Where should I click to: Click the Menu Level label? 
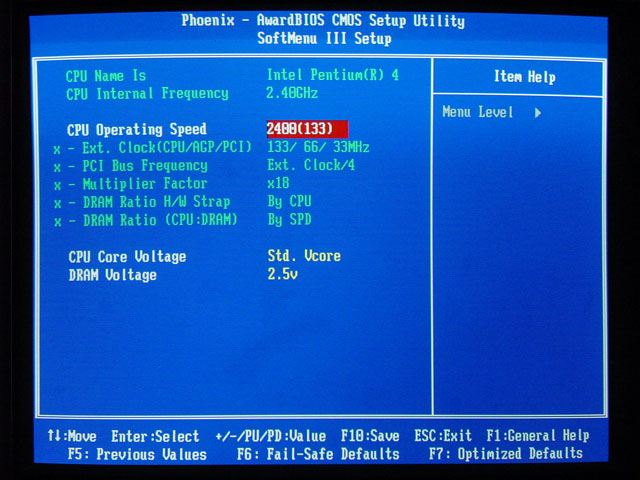pyautogui.click(x=478, y=112)
